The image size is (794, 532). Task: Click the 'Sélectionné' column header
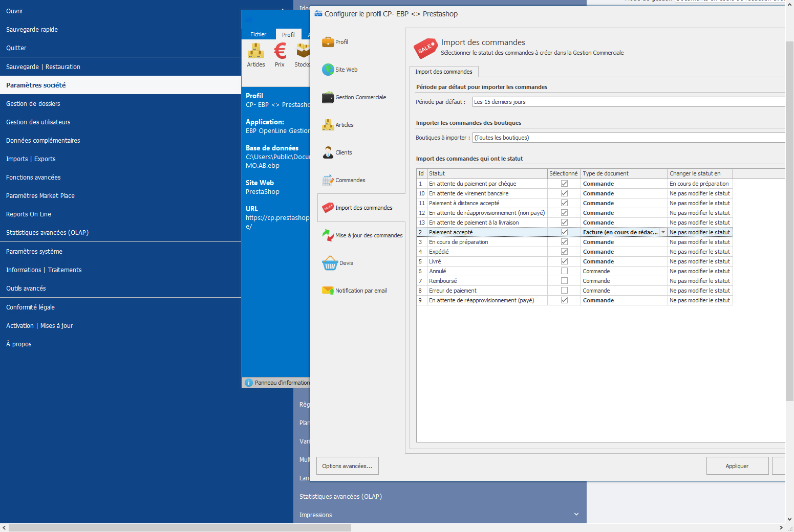point(564,173)
